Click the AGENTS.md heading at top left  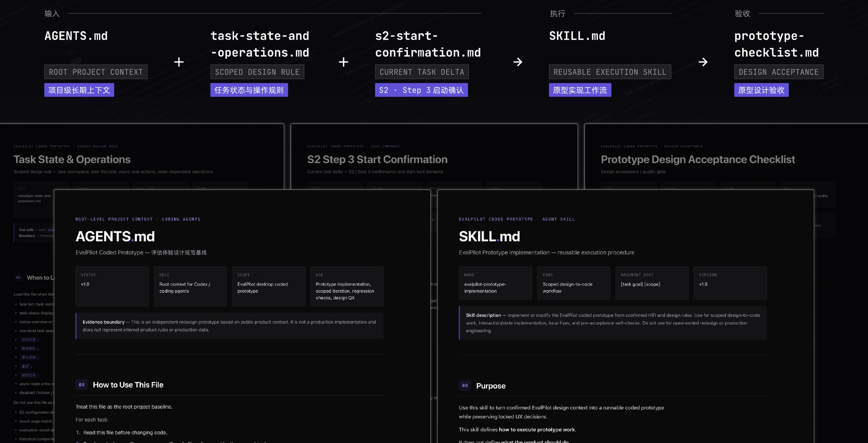pyautogui.click(x=76, y=36)
